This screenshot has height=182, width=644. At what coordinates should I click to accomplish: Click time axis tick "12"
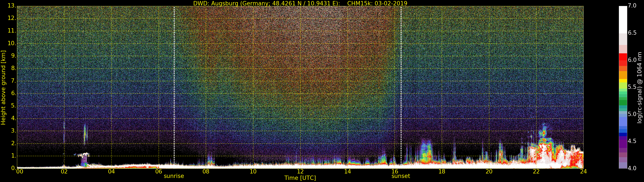(x=300, y=171)
